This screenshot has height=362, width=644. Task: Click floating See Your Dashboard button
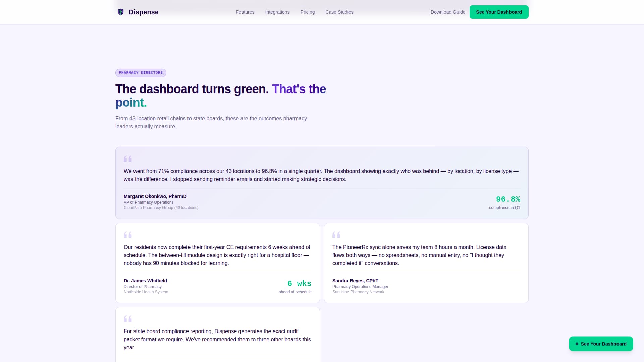(x=601, y=344)
